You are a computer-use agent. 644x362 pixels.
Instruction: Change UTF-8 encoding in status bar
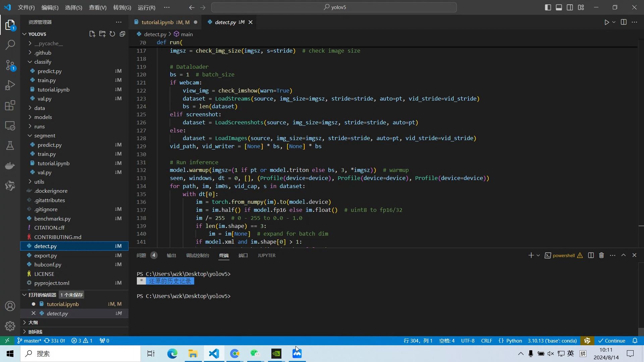[x=468, y=341]
